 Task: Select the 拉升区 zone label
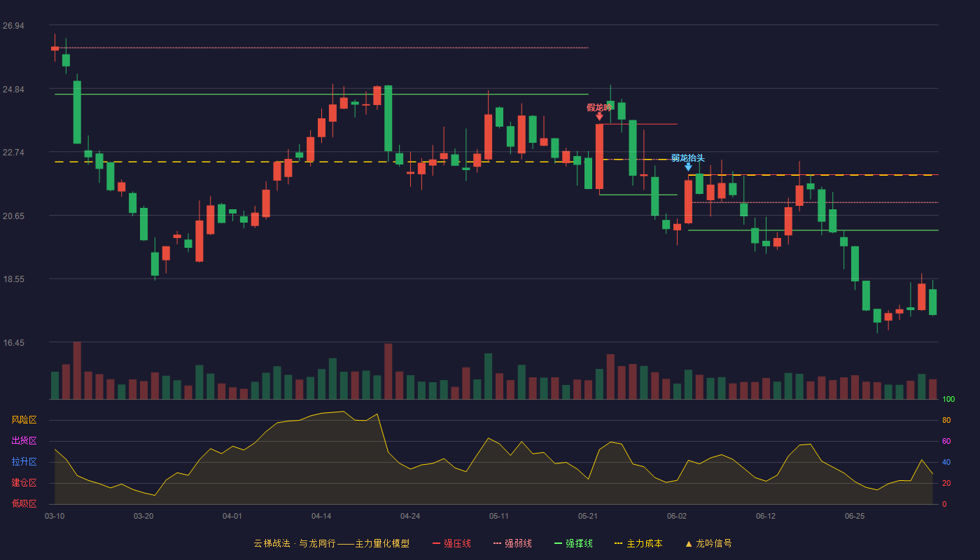(24, 462)
